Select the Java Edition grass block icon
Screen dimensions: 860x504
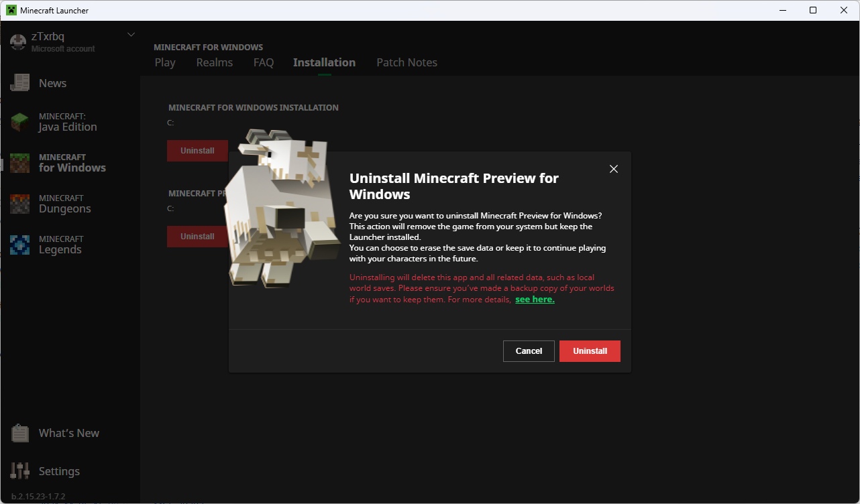click(x=19, y=122)
